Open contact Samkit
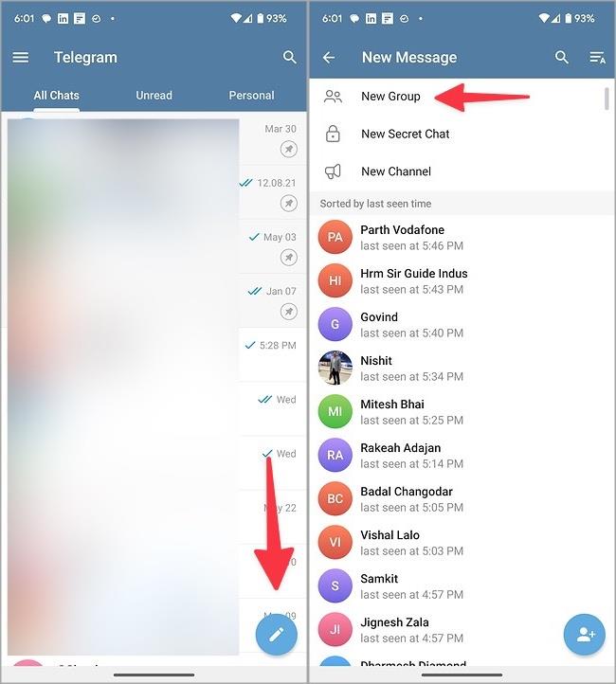This screenshot has height=684, width=616. pos(462,585)
